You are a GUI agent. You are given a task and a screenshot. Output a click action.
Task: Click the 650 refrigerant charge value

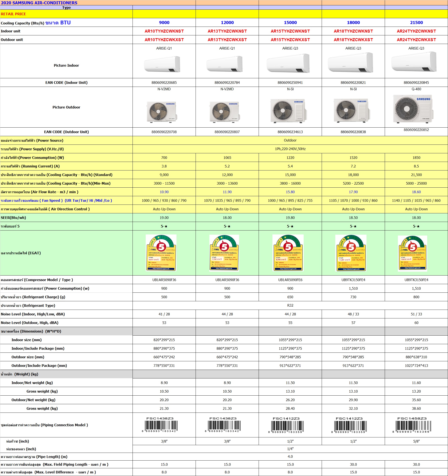[290, 297]
